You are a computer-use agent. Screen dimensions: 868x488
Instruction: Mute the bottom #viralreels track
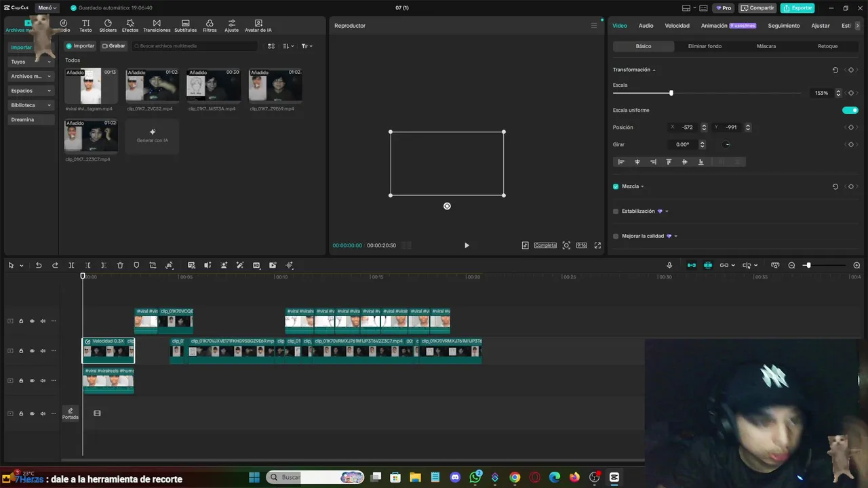coord(43,381)
